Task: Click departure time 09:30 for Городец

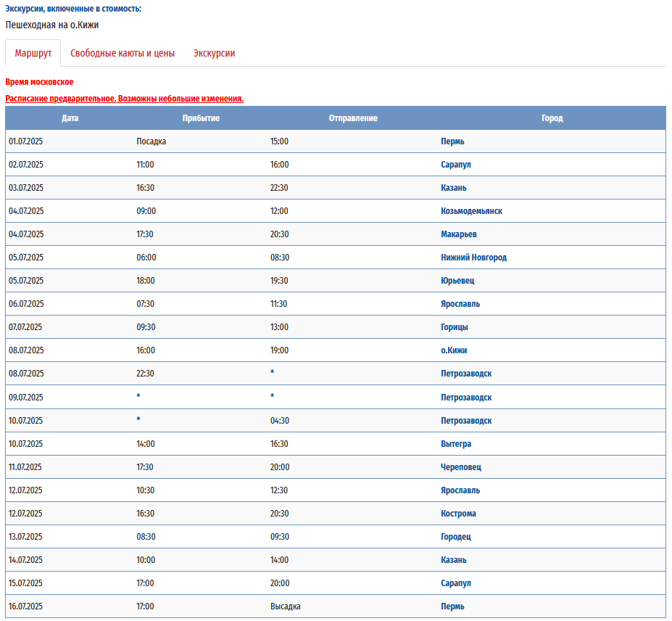Action: (x=280, y=537)
